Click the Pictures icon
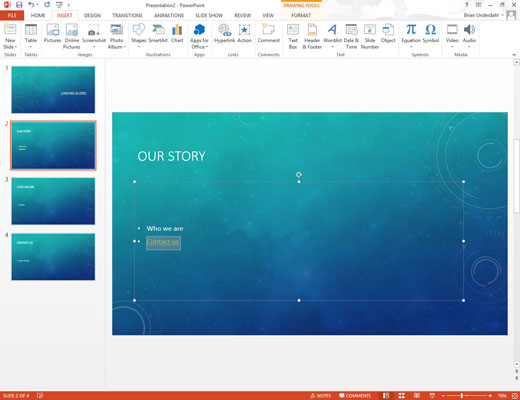The image size is (520, 400). [53, 34]
